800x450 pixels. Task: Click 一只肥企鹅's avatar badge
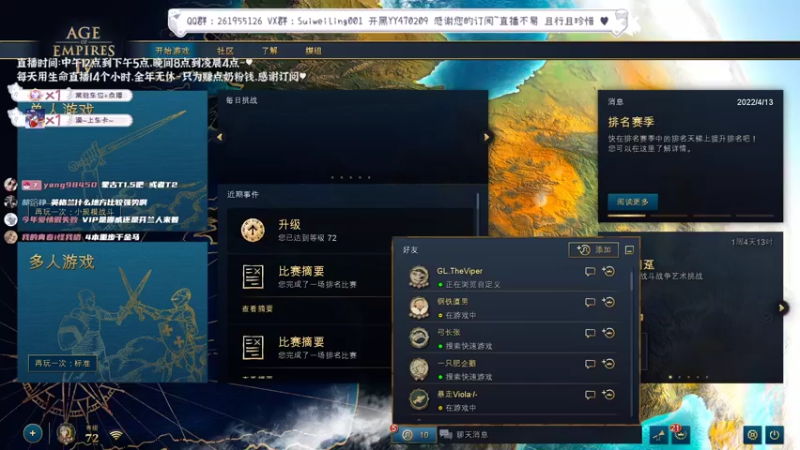[419, 369]
